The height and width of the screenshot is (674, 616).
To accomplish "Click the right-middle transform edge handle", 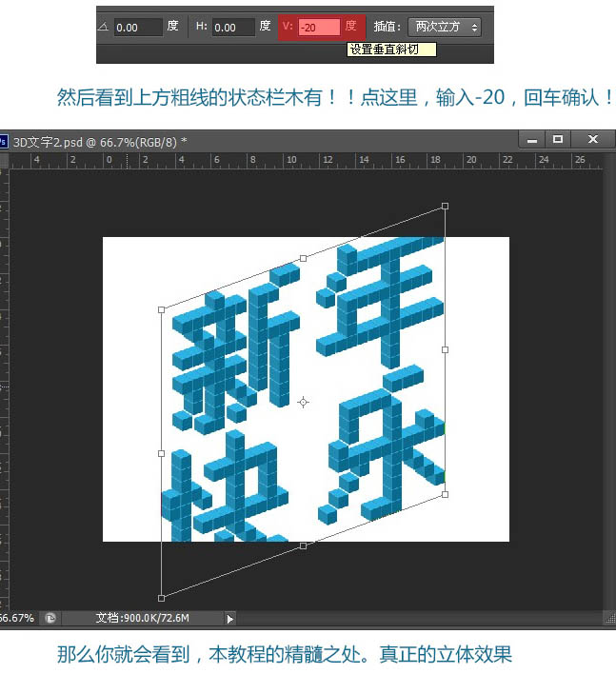I will (445, 350).
